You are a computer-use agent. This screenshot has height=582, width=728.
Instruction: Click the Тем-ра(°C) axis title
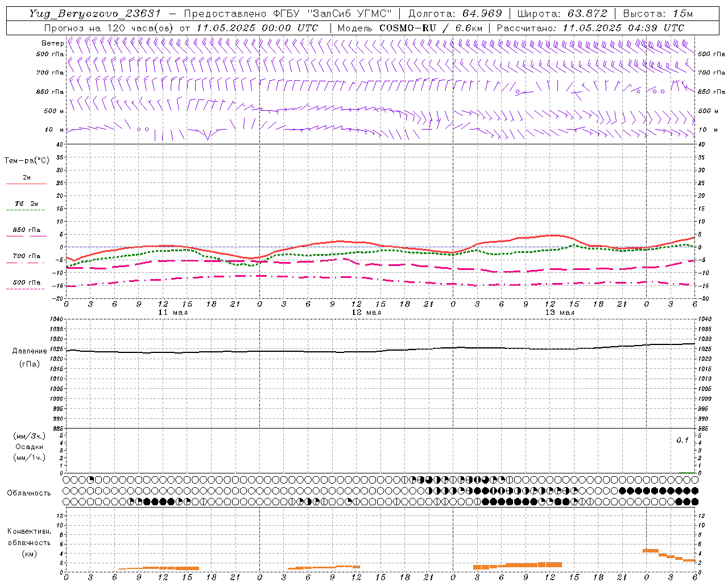[x=27, y=161]
